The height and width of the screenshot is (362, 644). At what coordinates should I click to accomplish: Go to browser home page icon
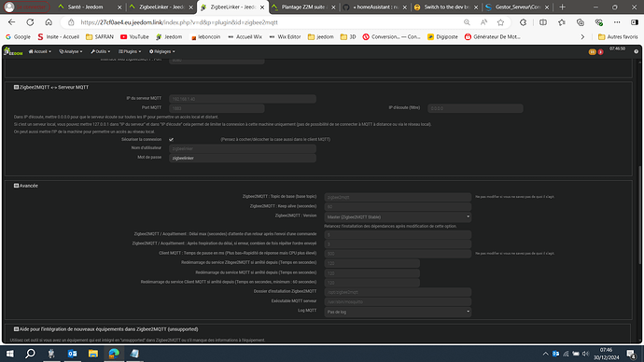[x=49, y=22]
